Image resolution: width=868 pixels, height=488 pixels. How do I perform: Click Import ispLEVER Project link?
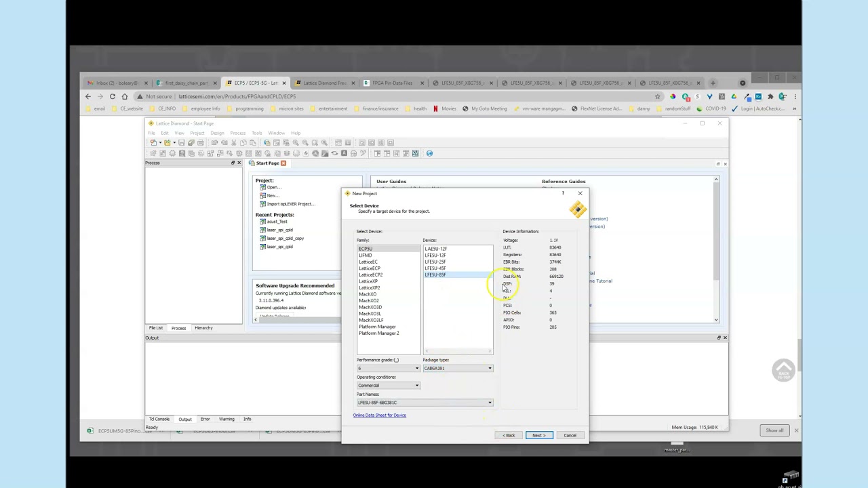coord(291,204)
